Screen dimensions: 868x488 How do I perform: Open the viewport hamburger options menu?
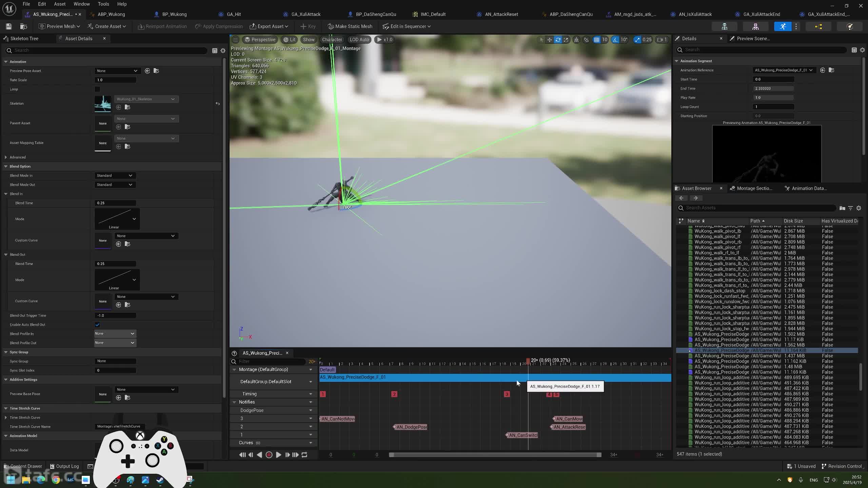point(235,40)
